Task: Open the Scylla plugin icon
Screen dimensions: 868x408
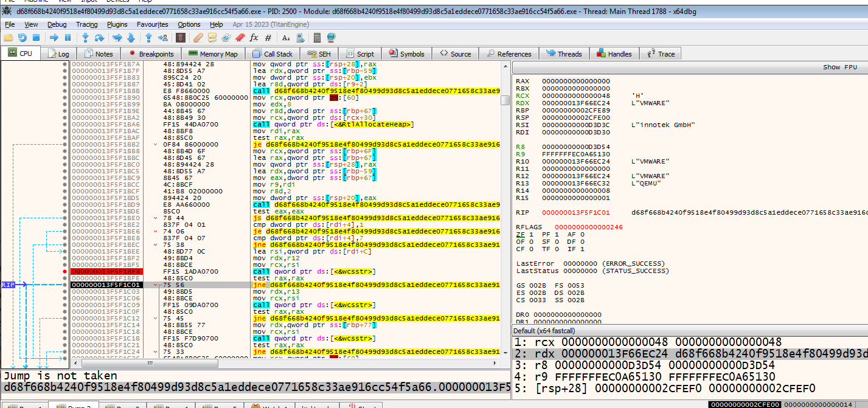Action: [180, 38]
